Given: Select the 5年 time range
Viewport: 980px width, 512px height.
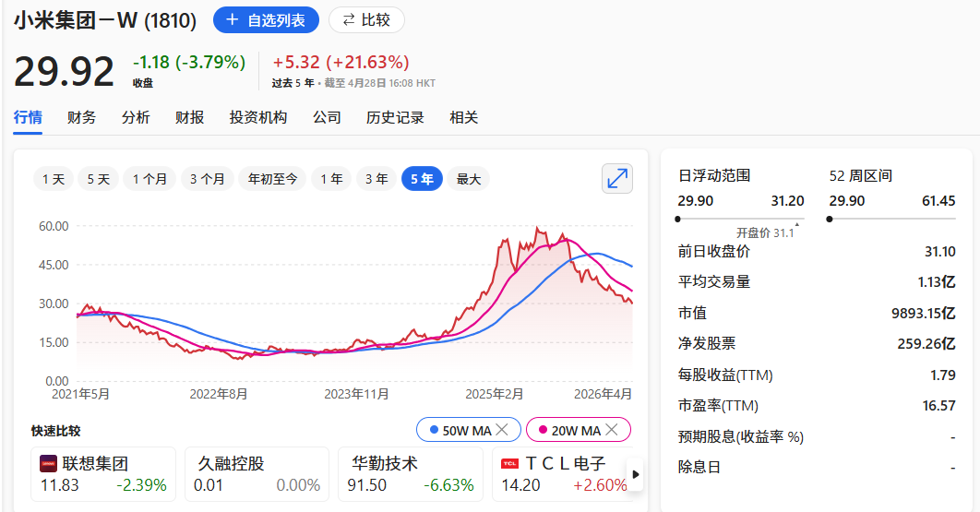Looking at the screenshot, I should coord(422,179).
